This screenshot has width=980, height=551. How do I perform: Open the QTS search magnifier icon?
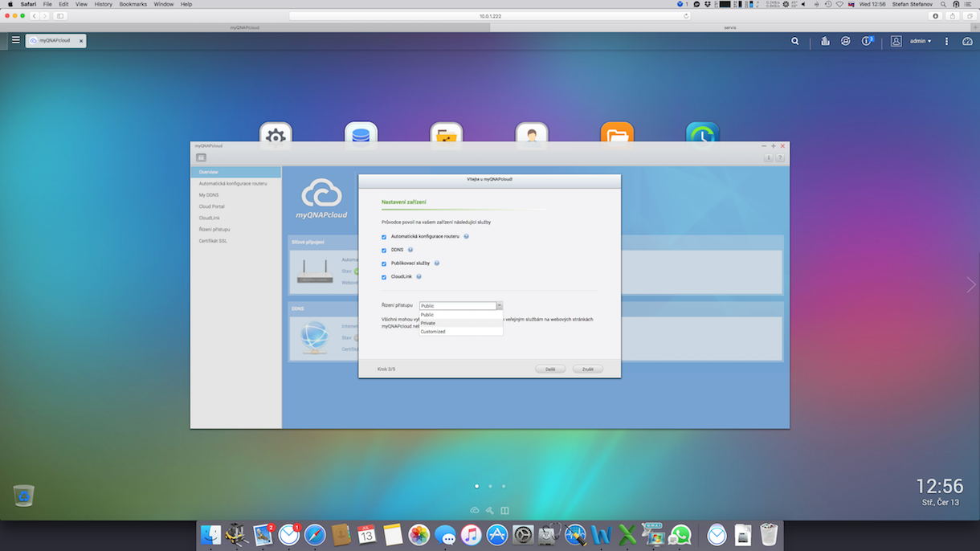coord(795,41)
